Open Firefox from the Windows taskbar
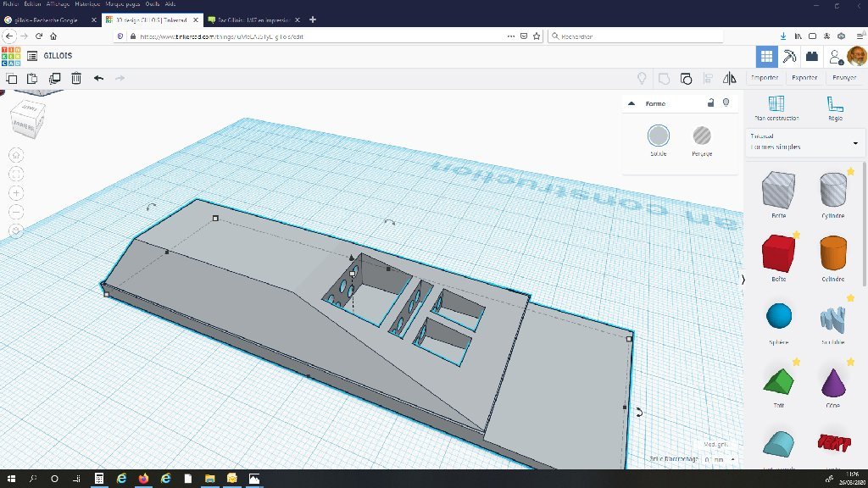Screen dimensions: 868x488 click(143, 479)
